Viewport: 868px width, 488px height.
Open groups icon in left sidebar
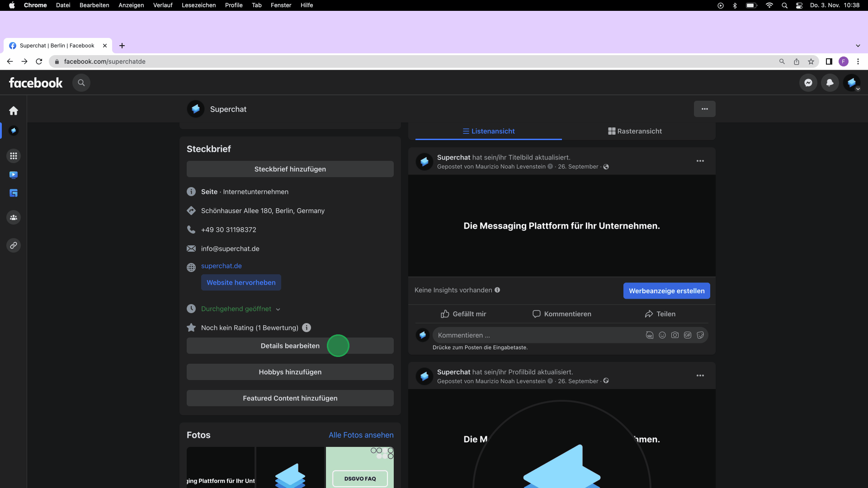pyautogui.click(x=14, y=217)
